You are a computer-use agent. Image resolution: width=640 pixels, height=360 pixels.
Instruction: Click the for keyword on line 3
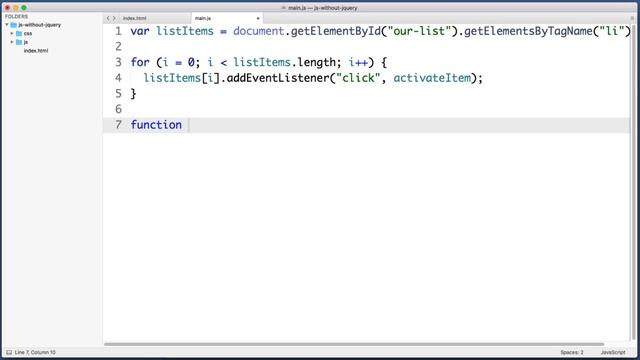pos(140,62)
